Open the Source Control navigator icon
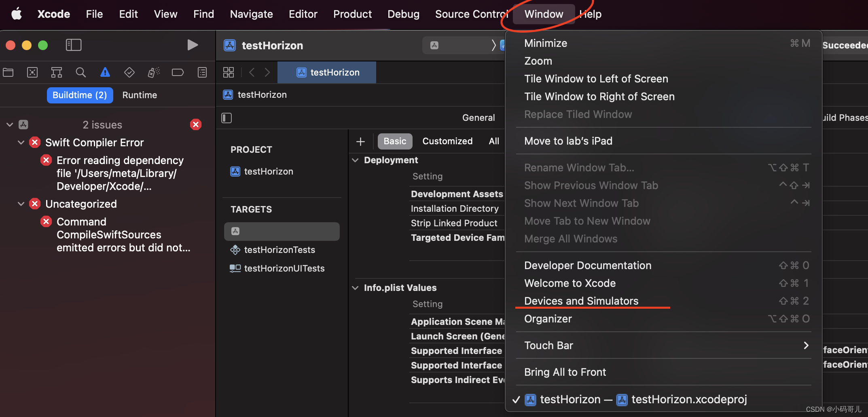 pyautogui.click(x=32, y=72)
